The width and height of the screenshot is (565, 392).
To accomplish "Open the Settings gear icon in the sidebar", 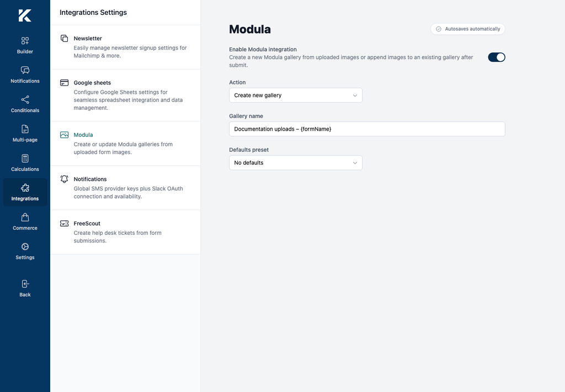I will [x=25, y=246].
